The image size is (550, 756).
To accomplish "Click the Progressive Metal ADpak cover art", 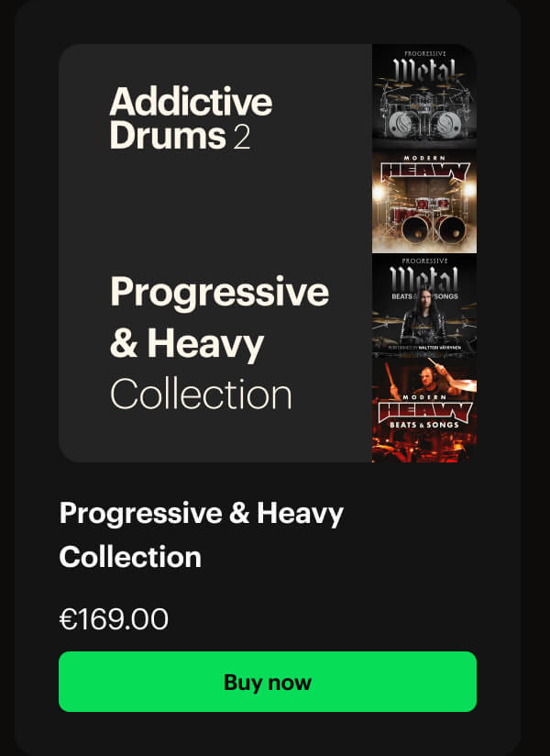I will pos(423,96).
